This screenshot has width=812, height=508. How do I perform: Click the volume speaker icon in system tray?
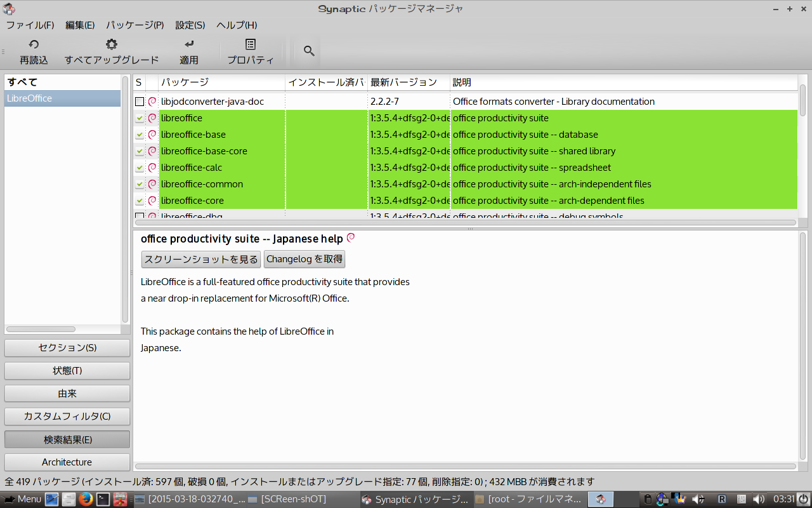click(x=758, y=499)
